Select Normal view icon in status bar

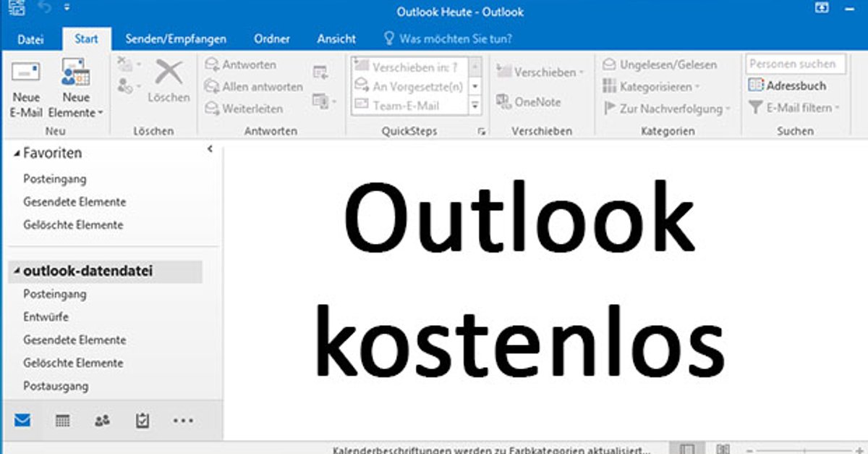point(689,449)
